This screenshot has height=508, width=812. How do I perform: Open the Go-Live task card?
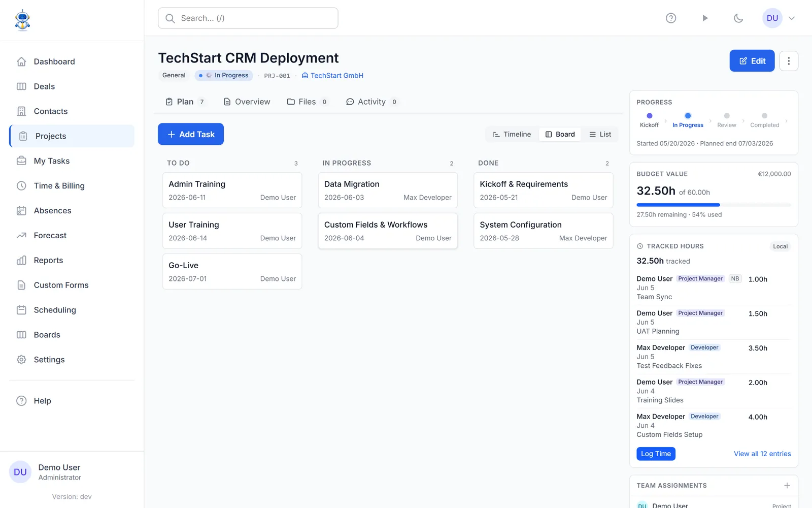click(232, 272)
